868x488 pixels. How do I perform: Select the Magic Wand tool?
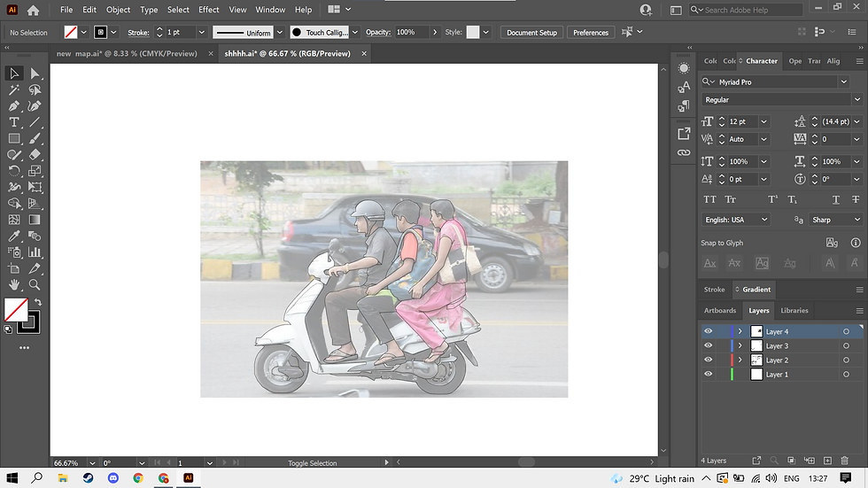(14, 89)
